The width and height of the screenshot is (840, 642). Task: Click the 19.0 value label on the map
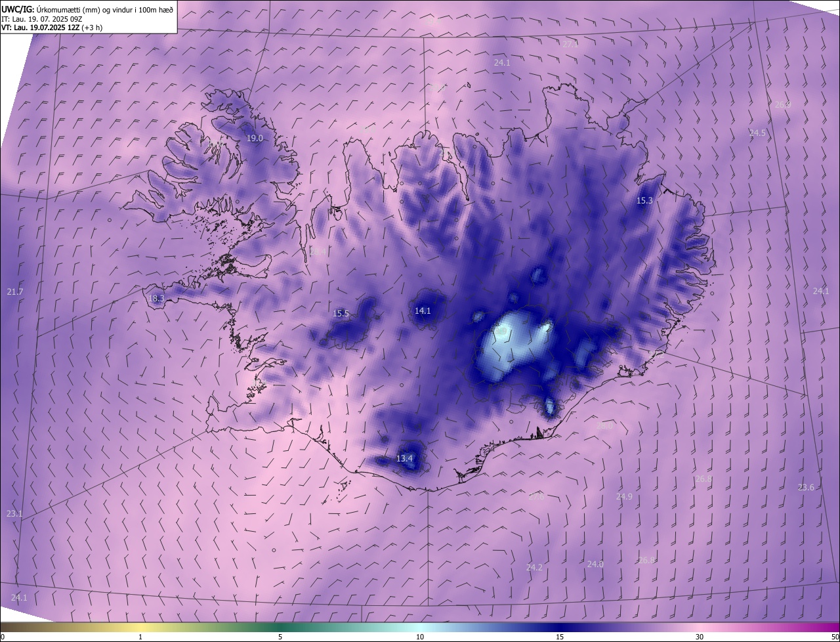[x=255, y=139]
